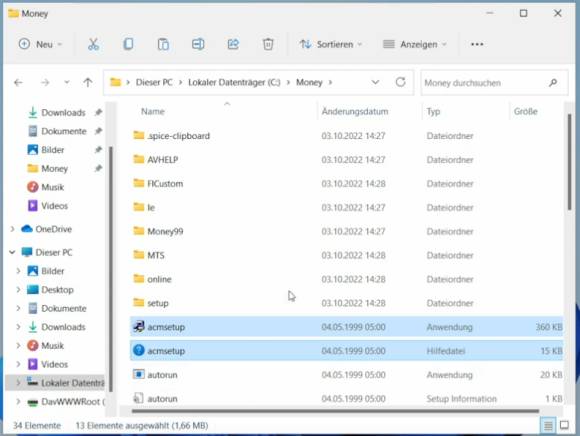This screenshot has height=436, width=580.
Task: Open pinned Bilder in quick access
Action: coord(53,150)
